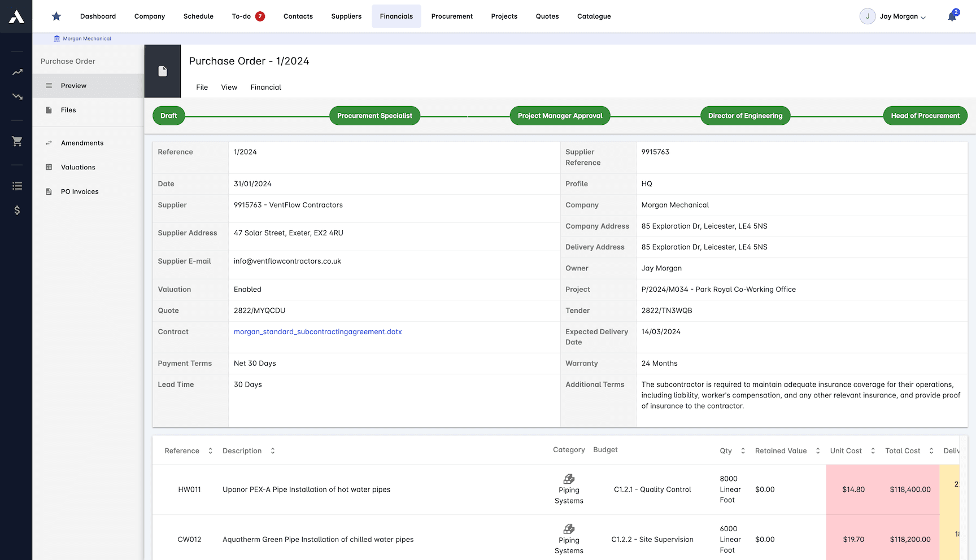
Task: Open notifications via the bell icon
Action: (952, 16)
